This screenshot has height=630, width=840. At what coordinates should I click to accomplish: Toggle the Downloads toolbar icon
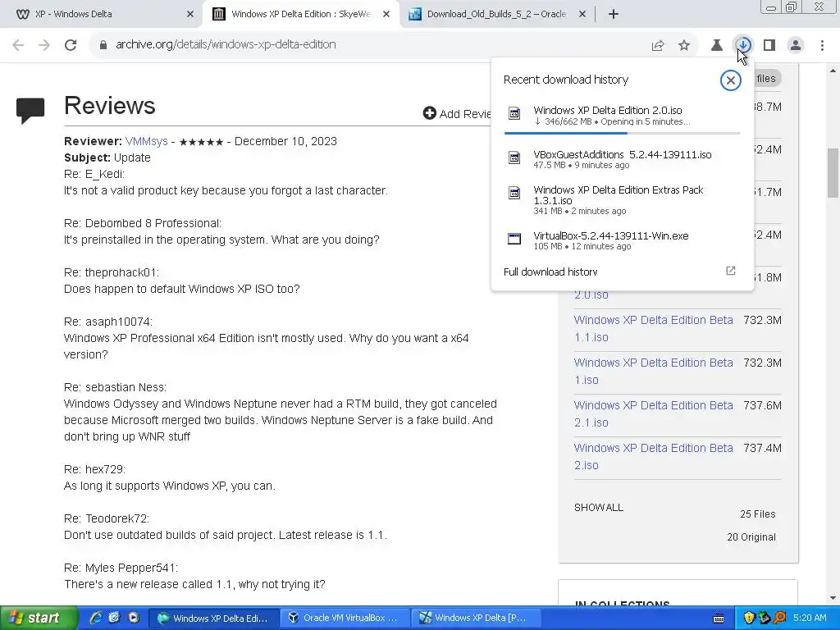[x=743, y=45]
